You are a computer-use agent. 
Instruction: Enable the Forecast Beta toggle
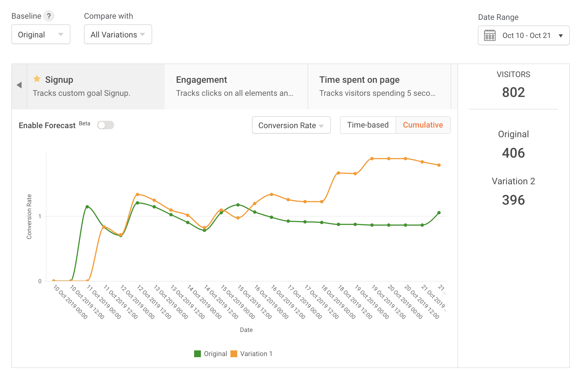tap(105, 125)
